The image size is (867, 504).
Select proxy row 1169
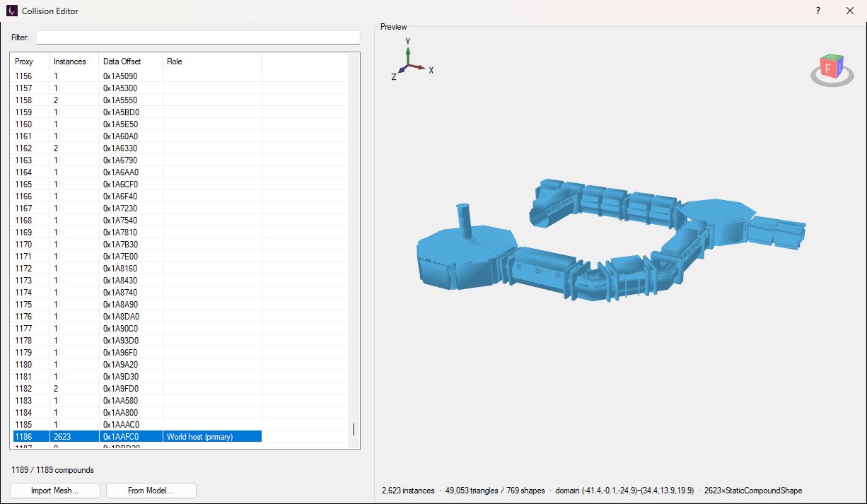(x=137, y=233)
